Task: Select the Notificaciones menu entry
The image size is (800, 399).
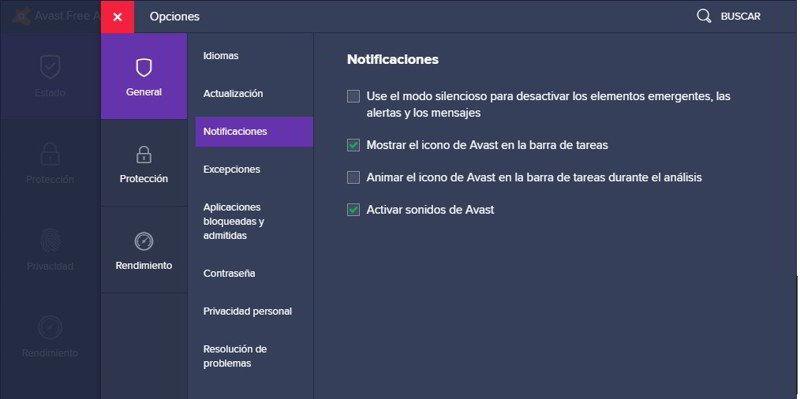Action: [x=254, y=132]
